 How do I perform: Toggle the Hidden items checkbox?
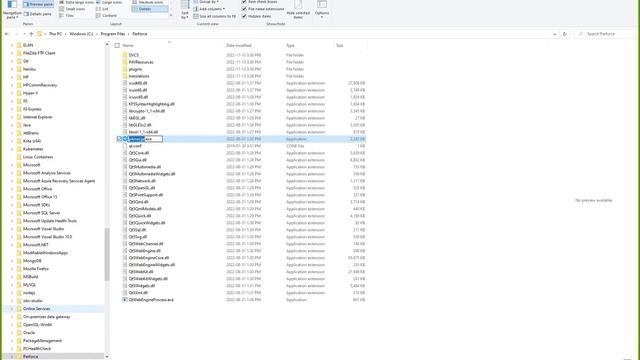click(x=244, y=16)
